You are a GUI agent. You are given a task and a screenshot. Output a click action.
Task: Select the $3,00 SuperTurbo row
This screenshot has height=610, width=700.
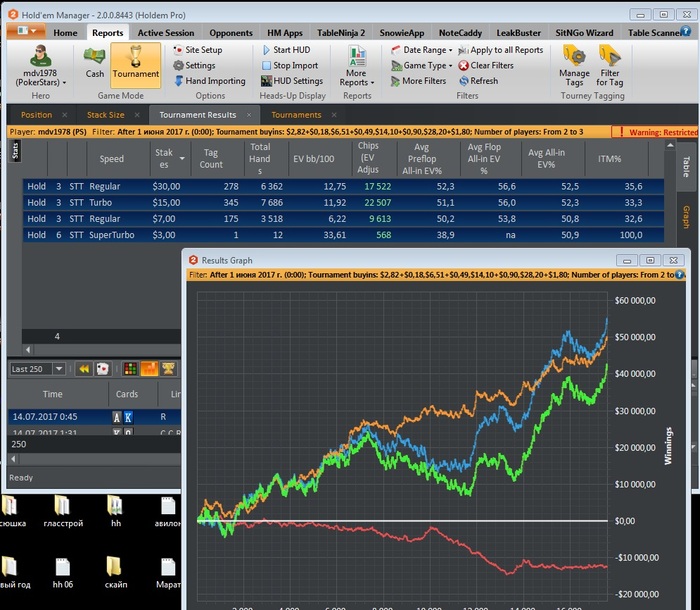pyautogui.click(x=343, y=235)
